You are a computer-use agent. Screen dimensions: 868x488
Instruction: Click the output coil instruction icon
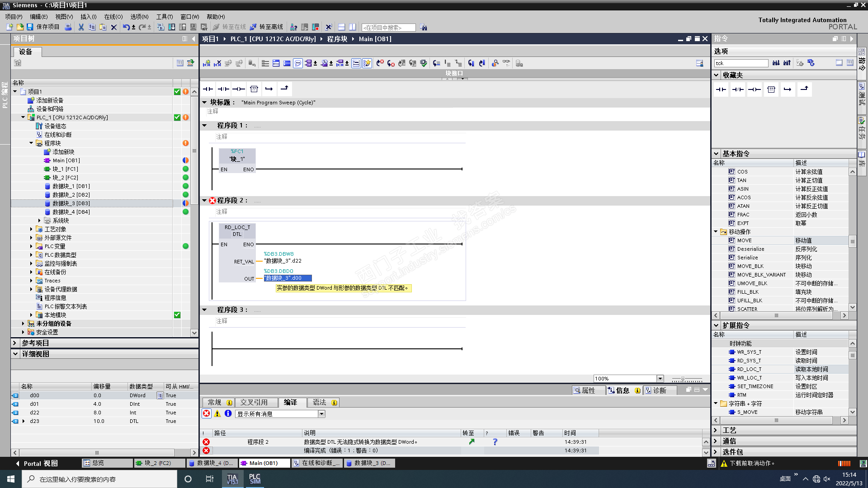[x=239, y=89]
